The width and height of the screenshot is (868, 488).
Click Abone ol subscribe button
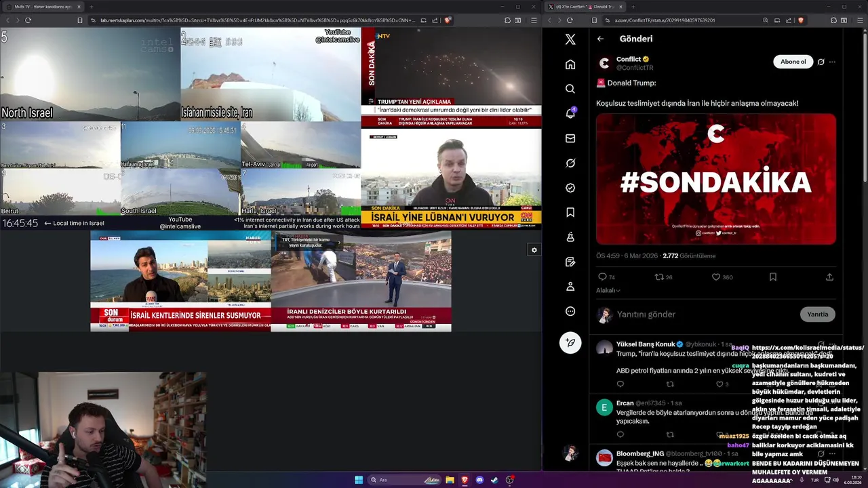(793, 62)
